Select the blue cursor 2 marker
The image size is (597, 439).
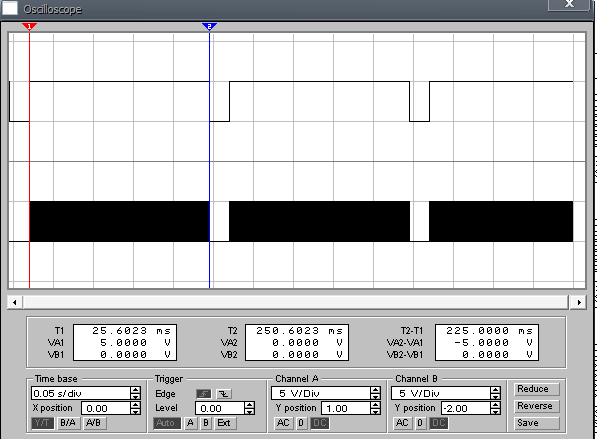point(209,26)
